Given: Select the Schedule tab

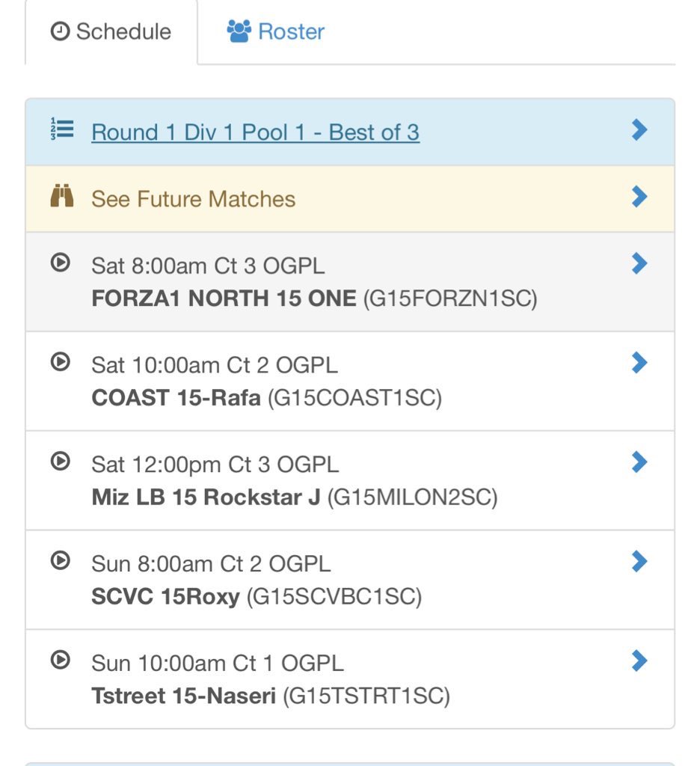Looking at the screenshot, I should coord(111,32).
